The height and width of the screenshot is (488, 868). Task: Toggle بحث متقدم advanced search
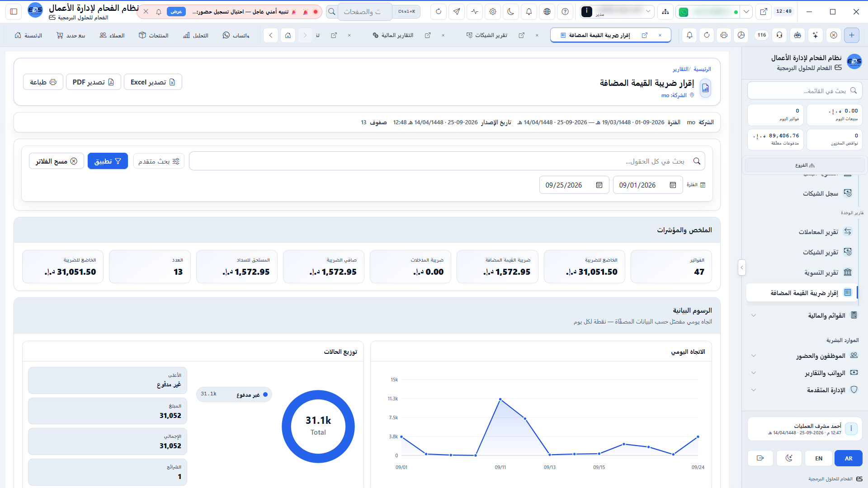coord(159,161)
